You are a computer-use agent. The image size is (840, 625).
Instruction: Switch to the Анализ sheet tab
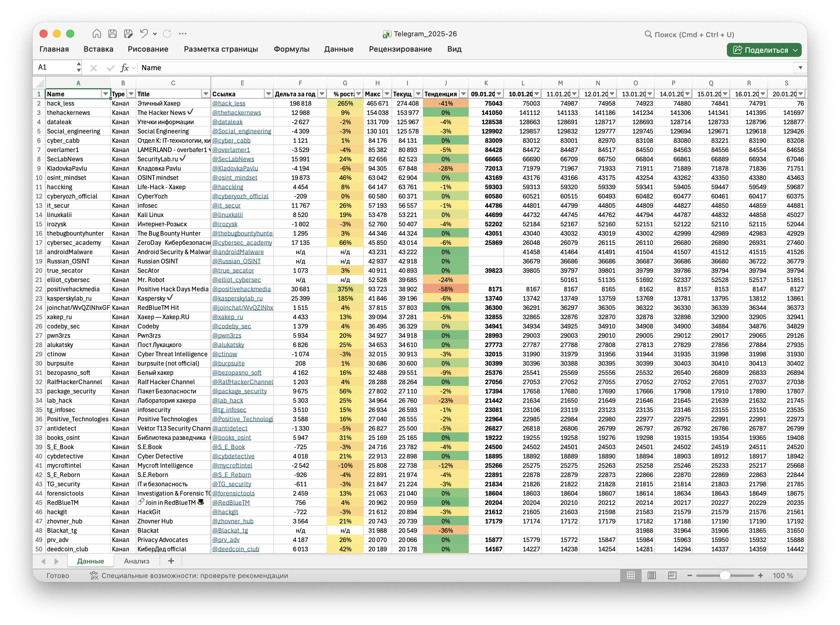137,561
